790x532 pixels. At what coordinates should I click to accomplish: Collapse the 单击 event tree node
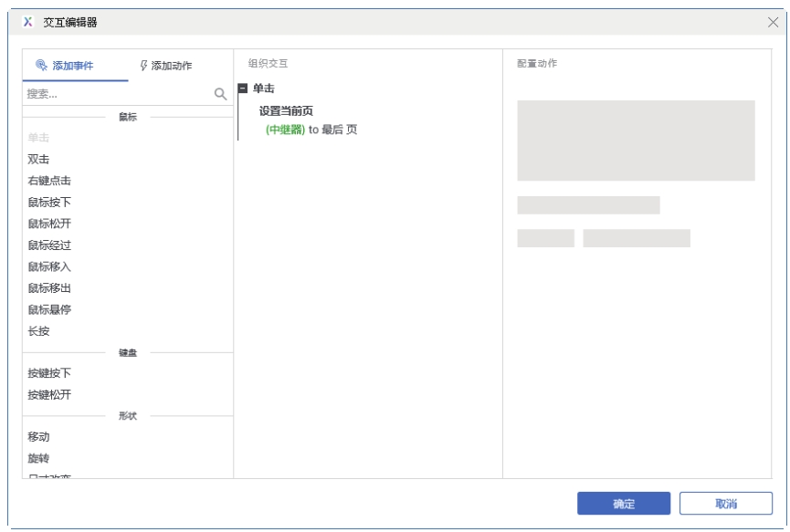pos(243,89)
